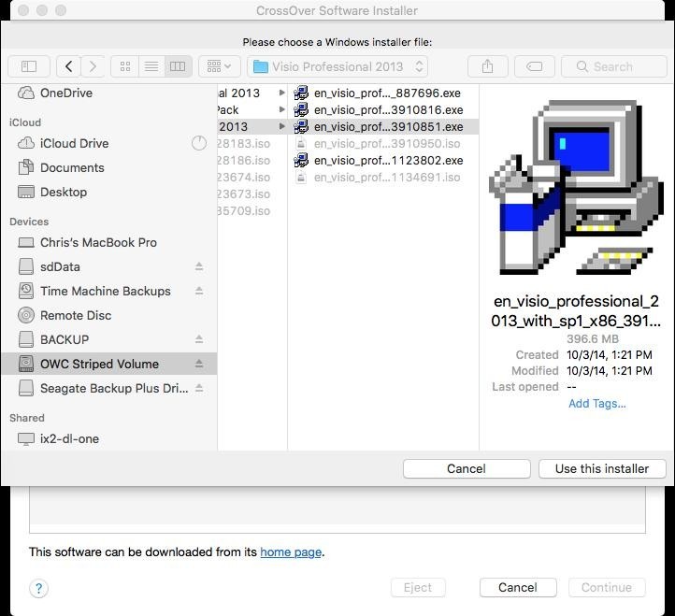Open the item arrangement dropdown
675x616 pixels.
[x=220, y=66]
